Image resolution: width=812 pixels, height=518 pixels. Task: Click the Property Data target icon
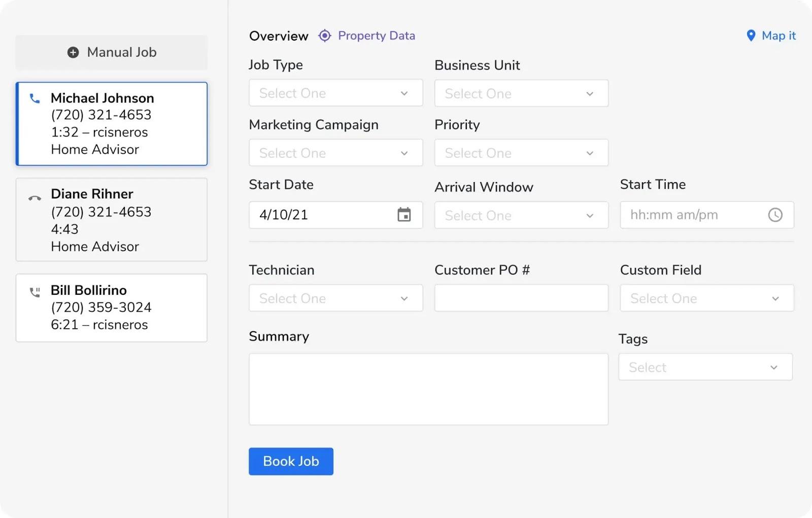(325, 36)
